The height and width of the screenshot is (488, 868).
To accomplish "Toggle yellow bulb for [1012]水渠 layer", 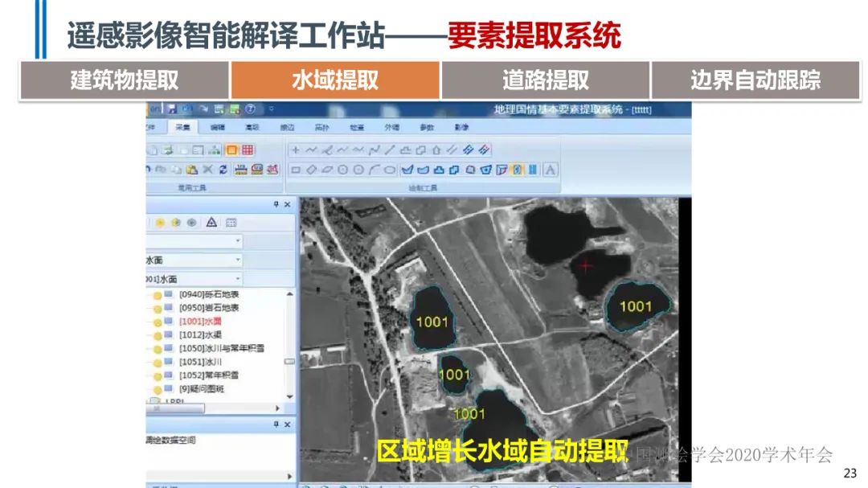I will [158, 335].
